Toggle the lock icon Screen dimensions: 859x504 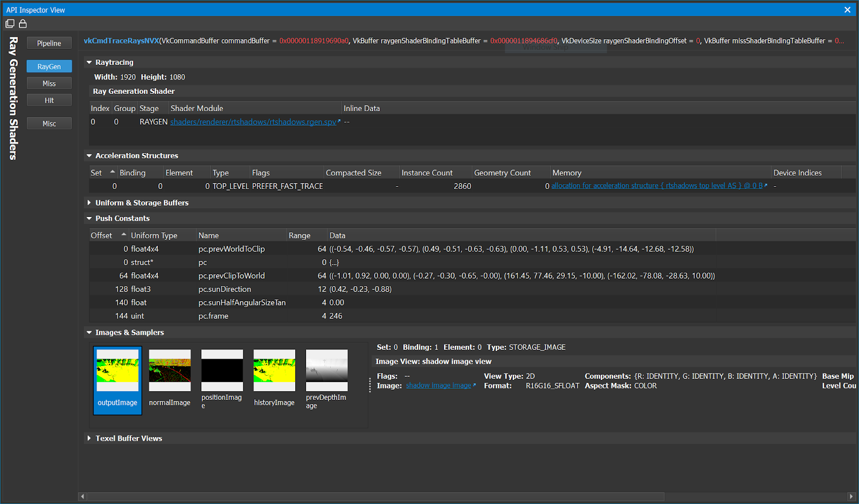(x=23, y=24)
